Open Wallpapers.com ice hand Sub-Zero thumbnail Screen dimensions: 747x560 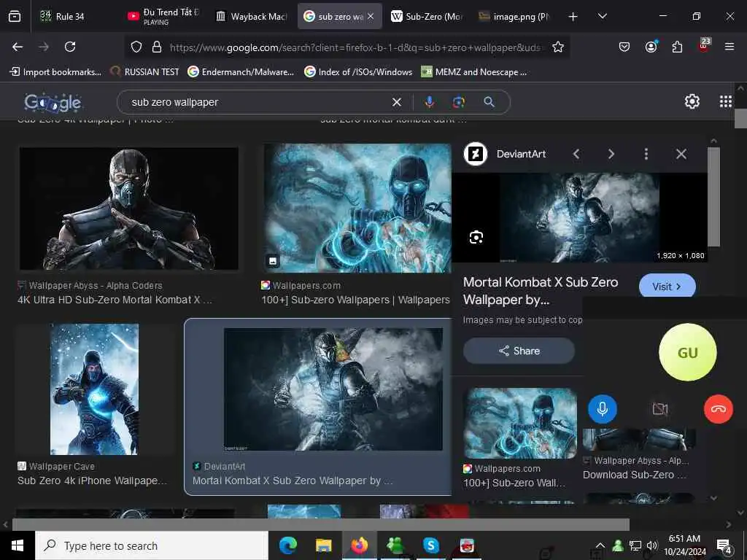[357, 209]
